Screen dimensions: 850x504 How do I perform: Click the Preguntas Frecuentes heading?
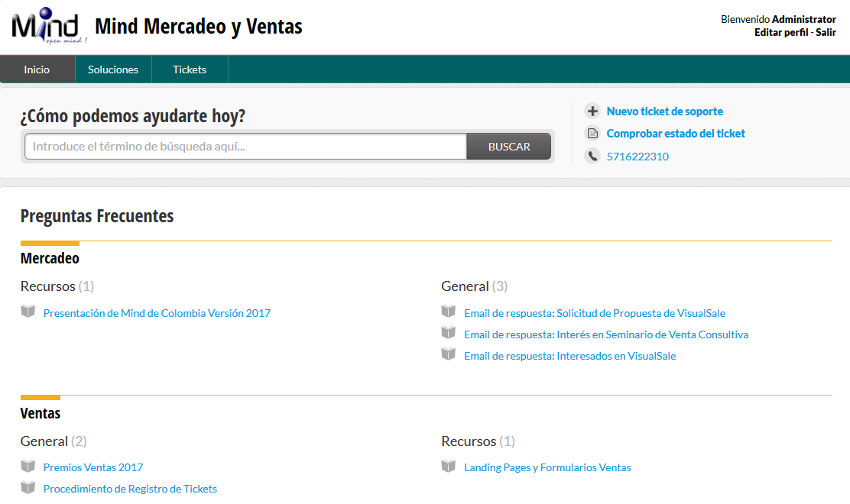pos(97,216)
